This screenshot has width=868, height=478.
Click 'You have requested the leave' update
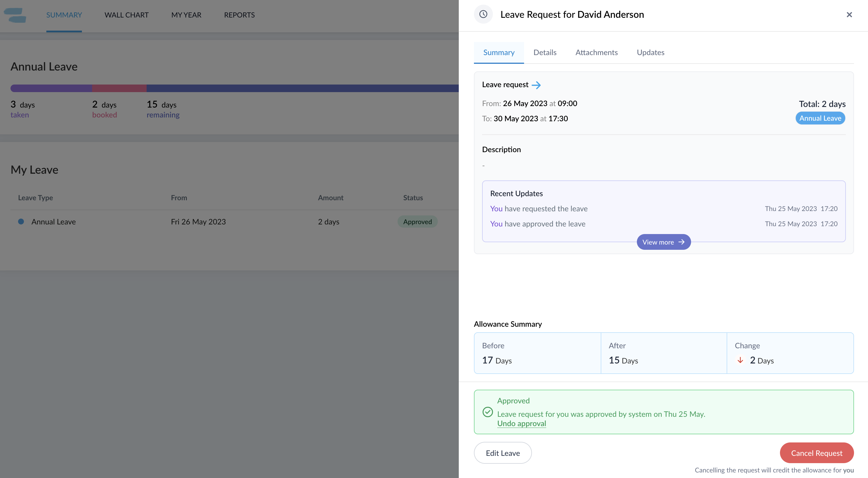[539, 208]
